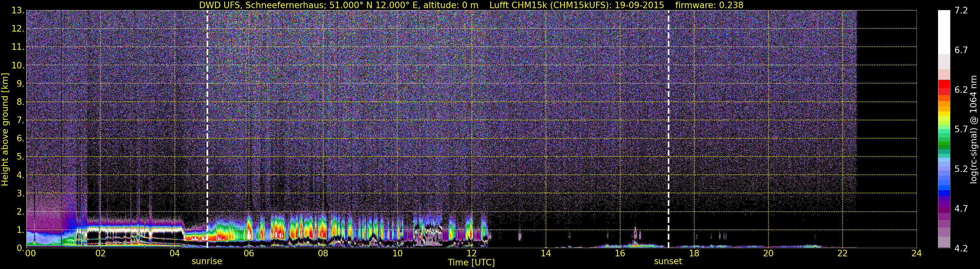Click the time axis tick "06"

249,253
